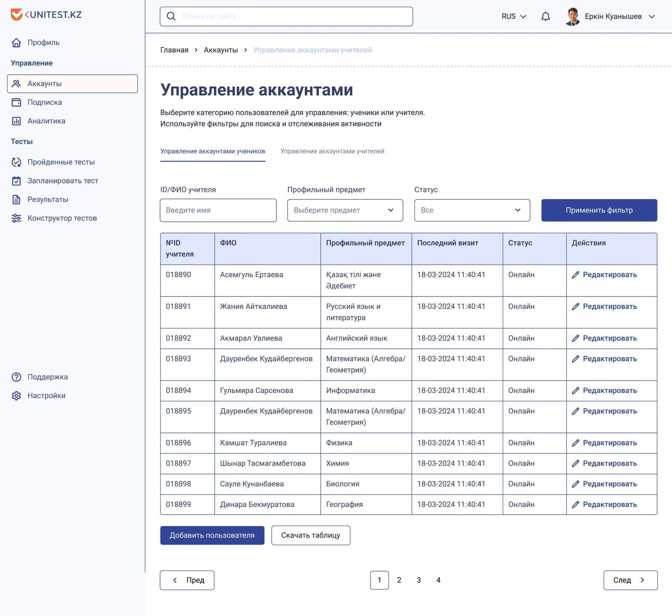
Task: Click Скачать таблицу button
Action: pos(311,535)
